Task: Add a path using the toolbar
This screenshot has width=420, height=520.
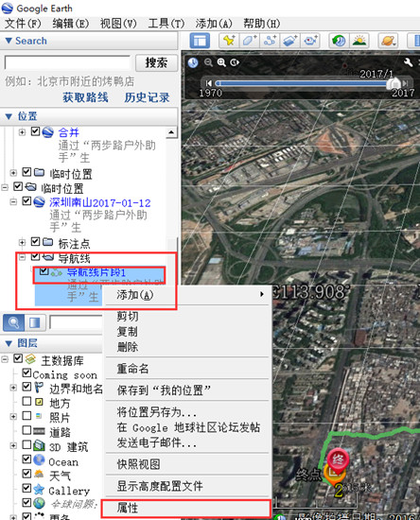Action: pyautogui.click(x=270, y=41)
